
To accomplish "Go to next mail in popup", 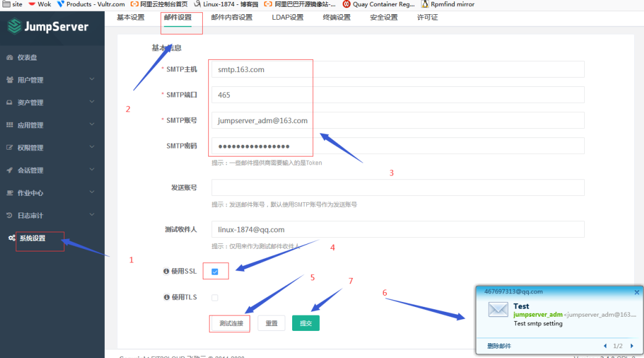I will click(x=632, y=346).
